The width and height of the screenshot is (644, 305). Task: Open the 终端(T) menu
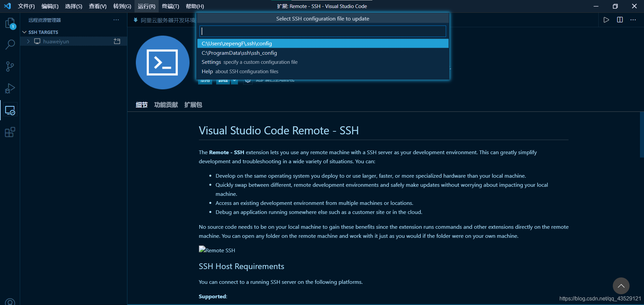170,6
